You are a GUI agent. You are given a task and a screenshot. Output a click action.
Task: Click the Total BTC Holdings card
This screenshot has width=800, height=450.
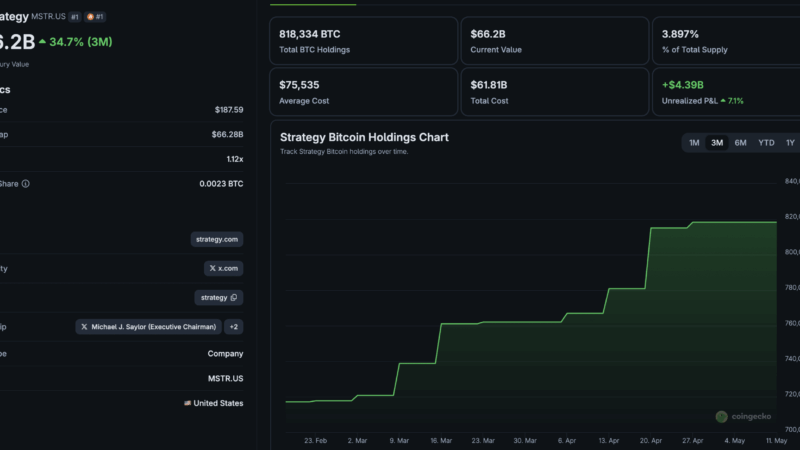point(363,41)
